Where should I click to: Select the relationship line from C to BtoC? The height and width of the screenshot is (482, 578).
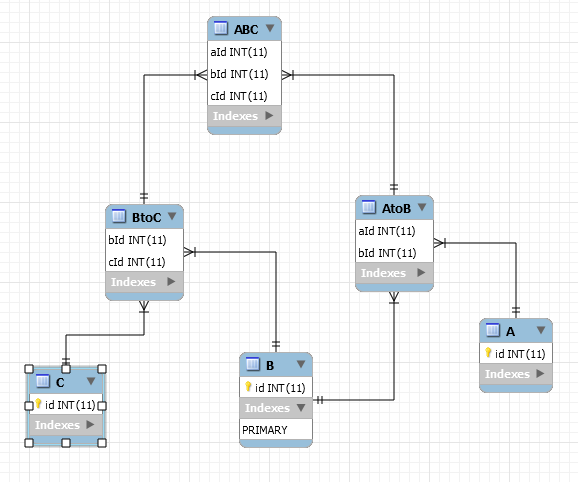(x=105, y=335)
